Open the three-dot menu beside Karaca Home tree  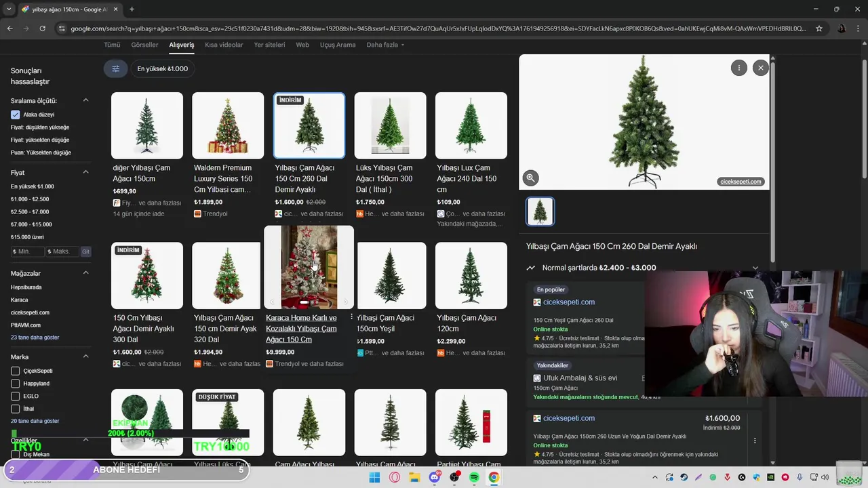351,317
